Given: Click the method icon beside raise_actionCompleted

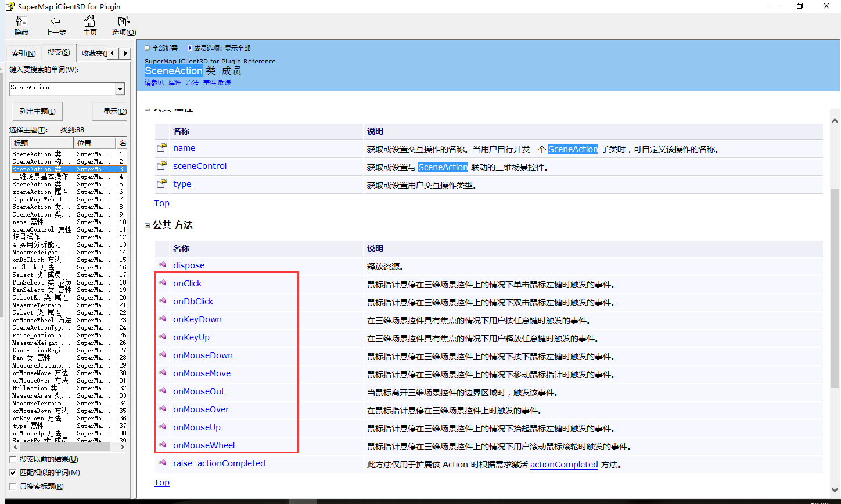Looking at the screenshot, I should (163, 463).
